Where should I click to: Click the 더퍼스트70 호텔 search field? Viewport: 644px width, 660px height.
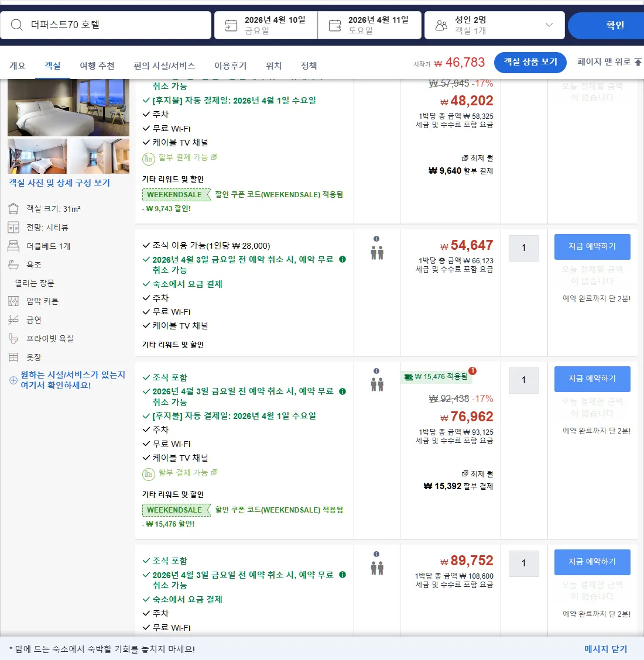click(106, 25)
